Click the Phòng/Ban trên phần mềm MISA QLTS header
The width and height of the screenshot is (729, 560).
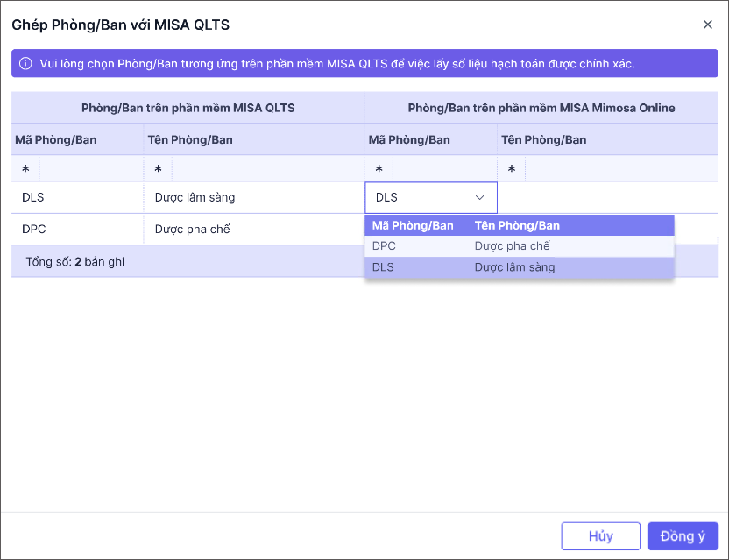pyautogui.click(x=188, y=108)
